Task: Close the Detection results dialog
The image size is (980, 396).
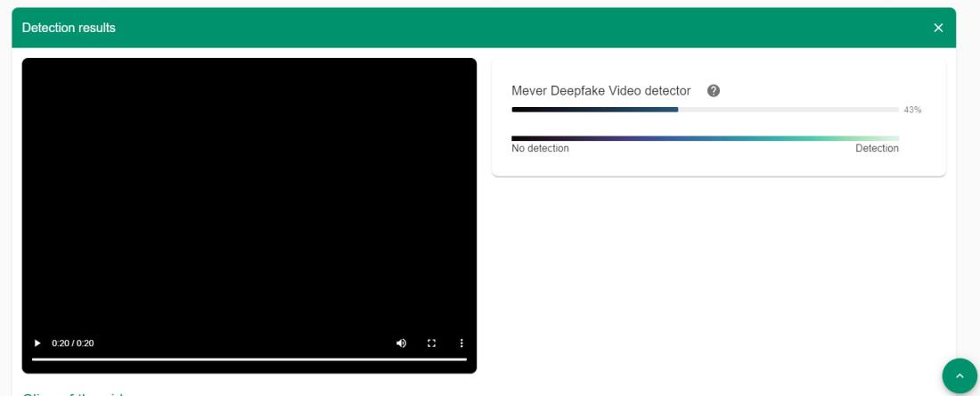Action: (938, 28)
